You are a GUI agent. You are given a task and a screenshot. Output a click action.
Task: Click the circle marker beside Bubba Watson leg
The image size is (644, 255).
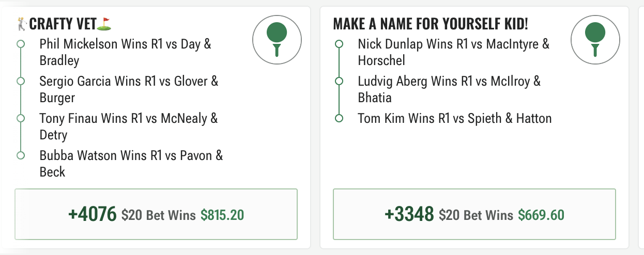click(x=21, y=155)
